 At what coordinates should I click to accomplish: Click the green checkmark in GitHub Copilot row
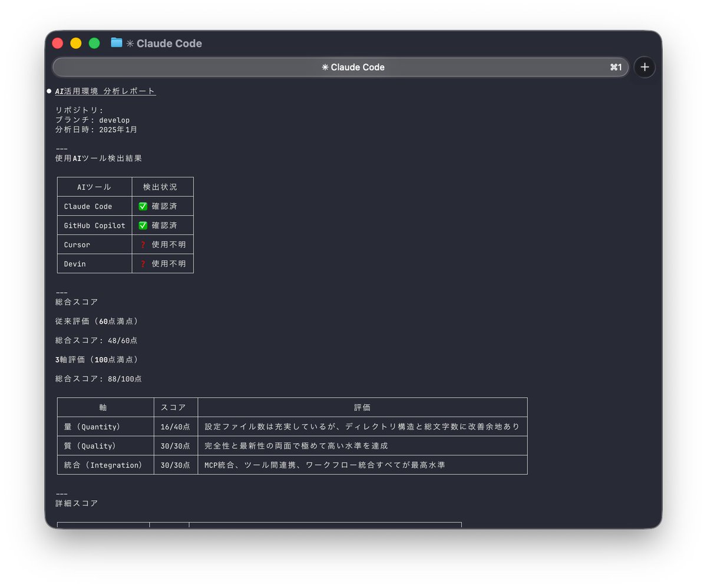click(143, 226)
